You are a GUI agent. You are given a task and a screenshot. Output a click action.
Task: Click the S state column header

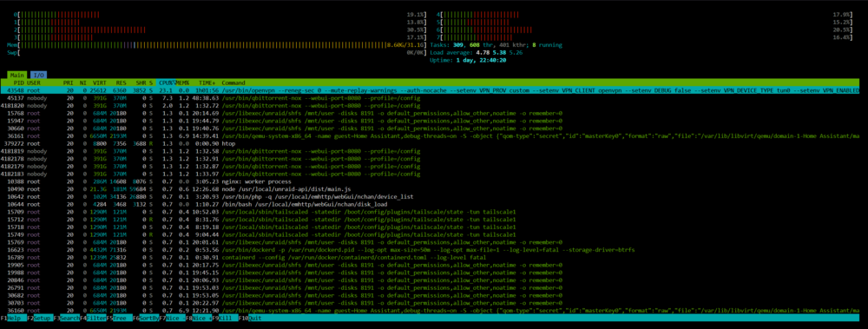pos(150,82)
